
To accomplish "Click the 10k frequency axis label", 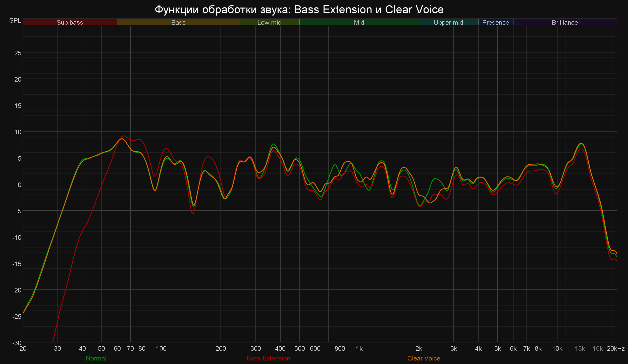I will pos(557,348).
